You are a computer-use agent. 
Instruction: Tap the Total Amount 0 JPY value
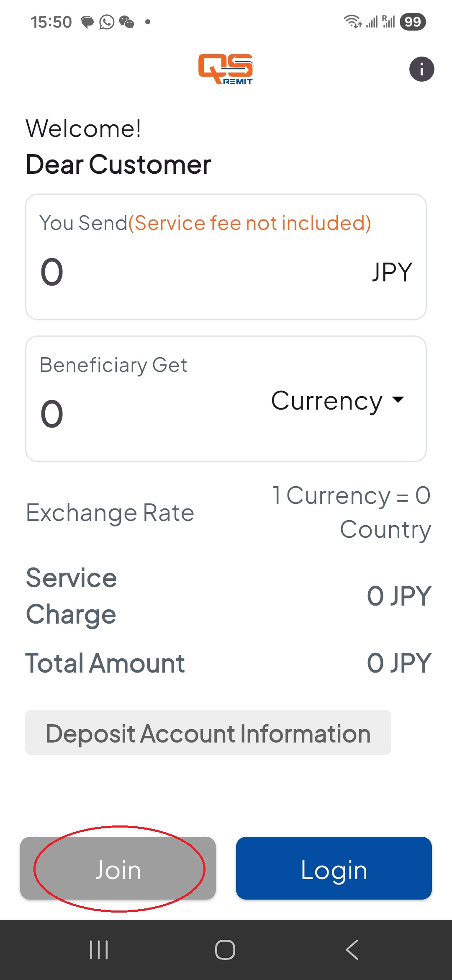tap(399, 663)
